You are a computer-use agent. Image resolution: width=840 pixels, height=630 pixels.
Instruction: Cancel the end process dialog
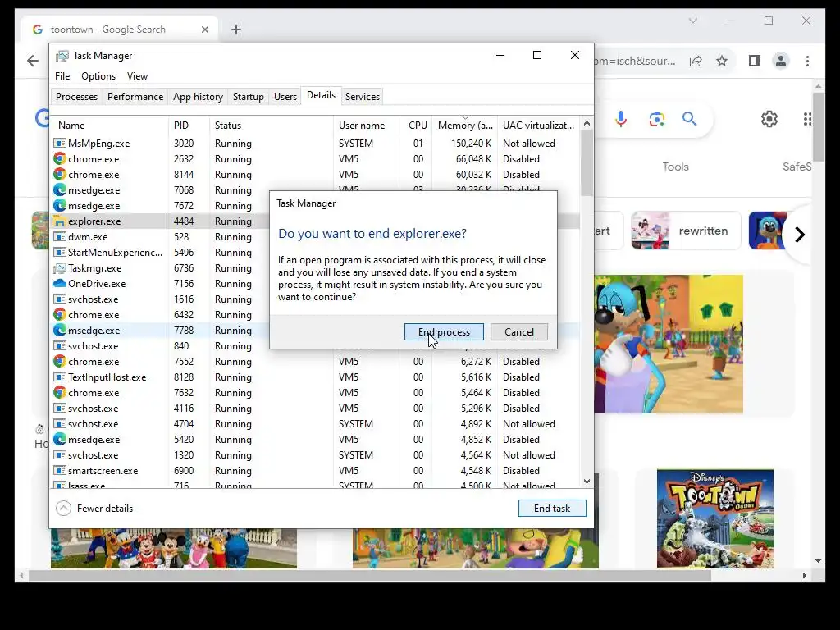(x=519, y=332)
